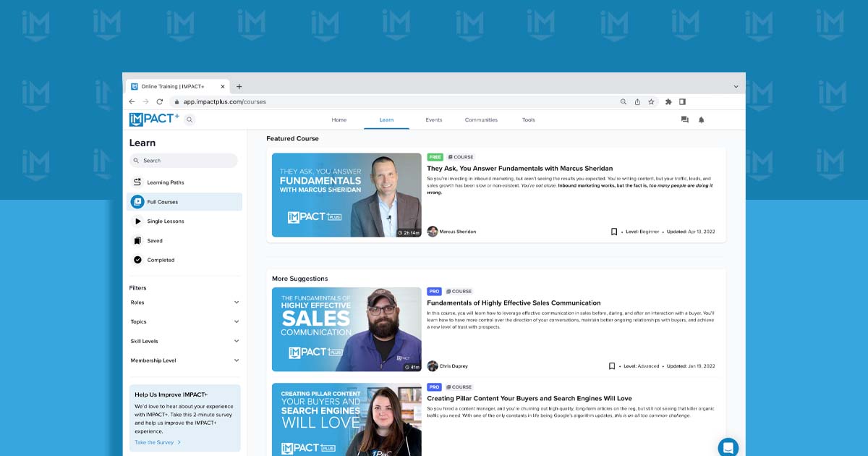Open the Full Courses section
868x456 pixels.
point(163,201)
